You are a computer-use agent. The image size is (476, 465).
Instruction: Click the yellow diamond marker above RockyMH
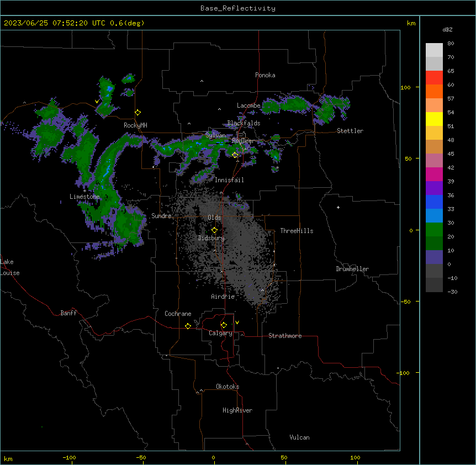pos(138,113)
